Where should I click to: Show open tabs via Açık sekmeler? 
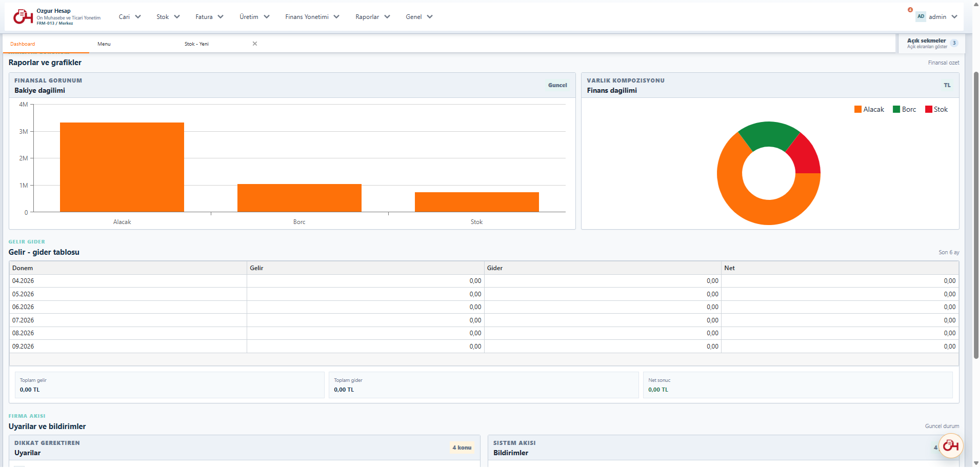click(x=931, y=43)
